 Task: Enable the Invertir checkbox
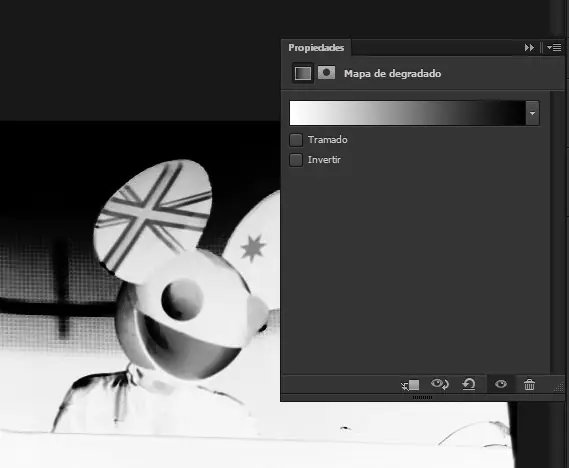[x=296, y=160]
